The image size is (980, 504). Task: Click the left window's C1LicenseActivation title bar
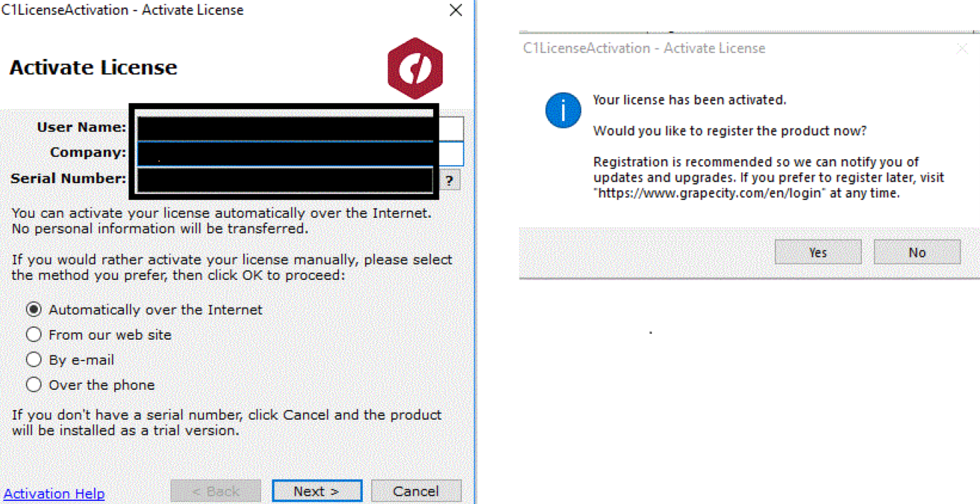(x=222, y=10)
